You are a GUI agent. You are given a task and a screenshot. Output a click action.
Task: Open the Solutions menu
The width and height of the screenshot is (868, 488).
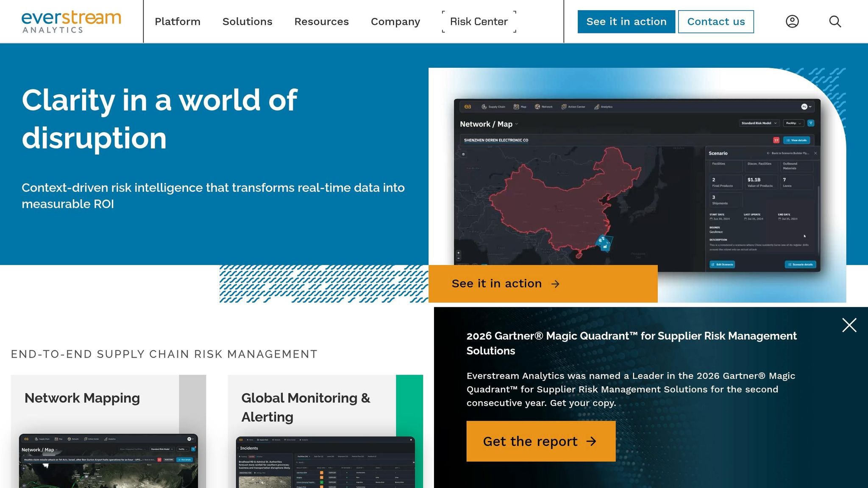pyautogui.click(x=248, y=22)
